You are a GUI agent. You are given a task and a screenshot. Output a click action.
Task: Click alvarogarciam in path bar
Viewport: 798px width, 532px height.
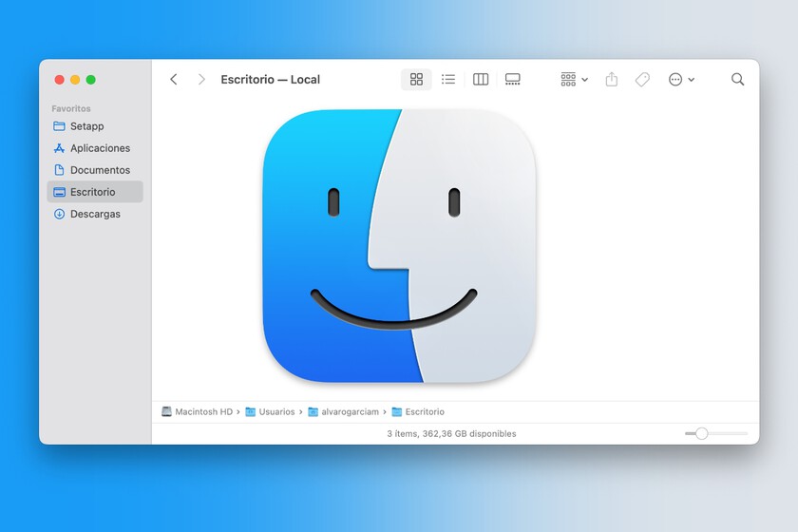[x=344, y=412]
